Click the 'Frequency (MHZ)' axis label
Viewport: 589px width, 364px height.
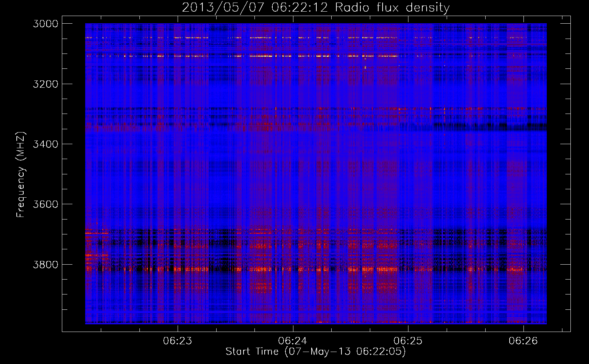pos(21,175)
